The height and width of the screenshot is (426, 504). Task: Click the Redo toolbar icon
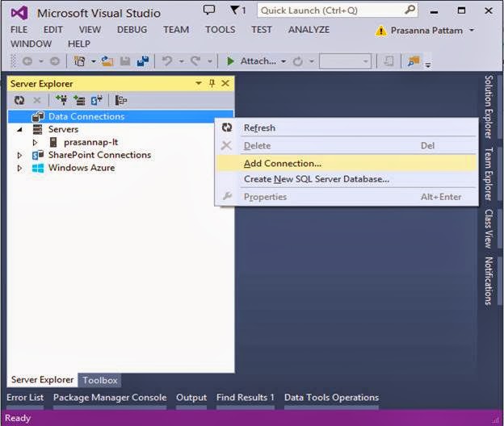pyautogui.click(x=195, y=61)
